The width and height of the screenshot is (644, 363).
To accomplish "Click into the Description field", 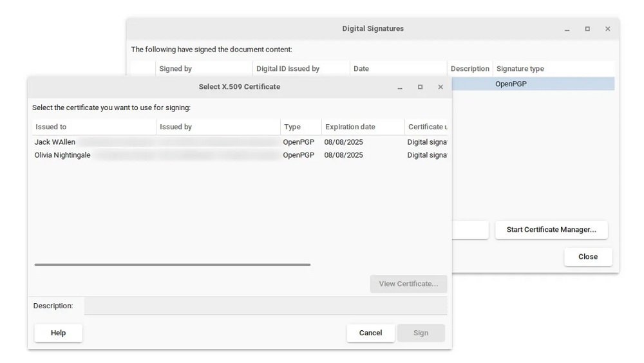I will pos(265,306).
